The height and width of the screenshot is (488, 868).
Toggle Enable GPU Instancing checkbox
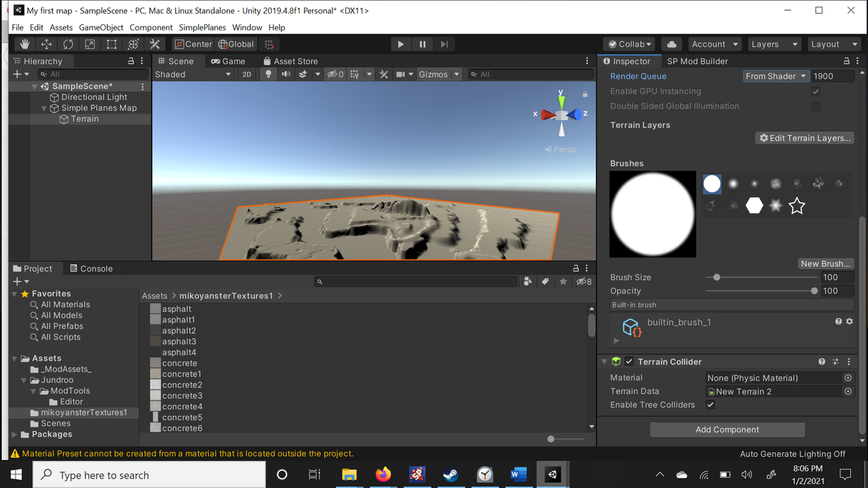coord(816,91)
